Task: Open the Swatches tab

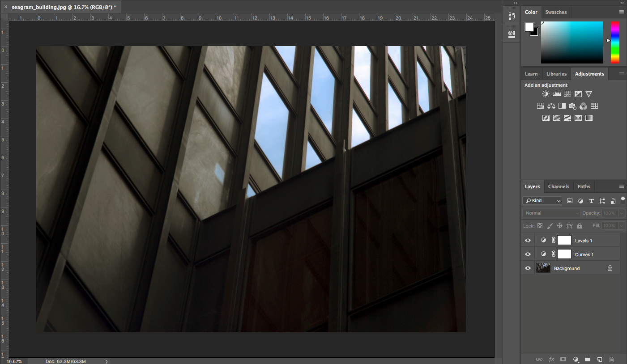Action: 556,12
